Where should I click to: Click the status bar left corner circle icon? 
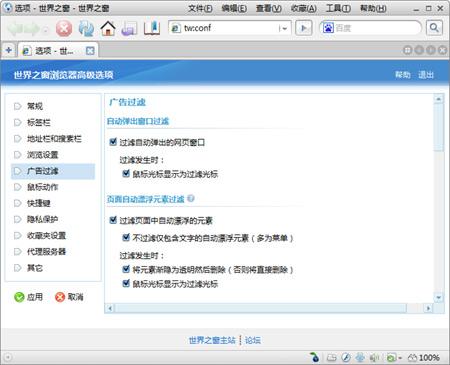click(x=8, y=357)
